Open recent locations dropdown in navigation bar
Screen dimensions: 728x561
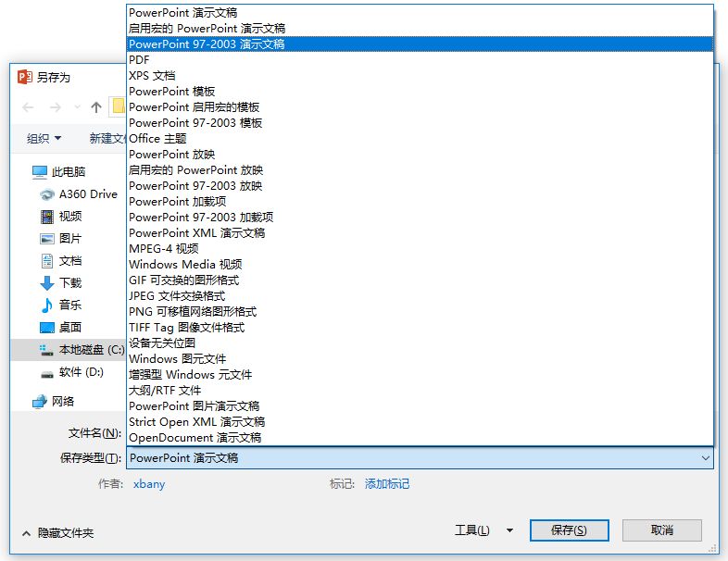click(x=77, y=107)
